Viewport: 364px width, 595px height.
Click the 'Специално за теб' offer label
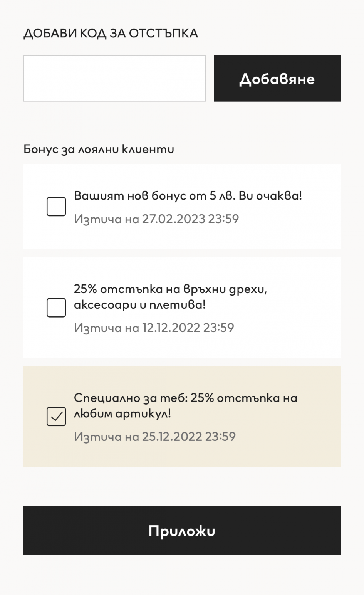(x=185, y=398)
